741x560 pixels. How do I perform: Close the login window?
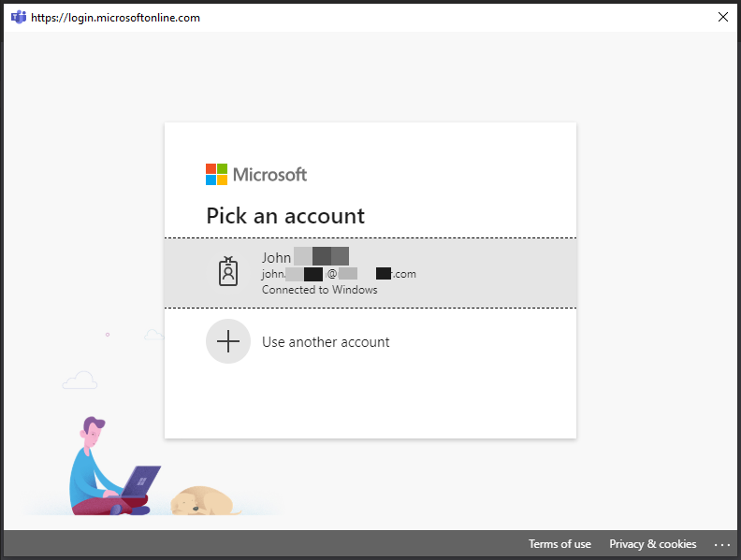[x=723, y=17]
